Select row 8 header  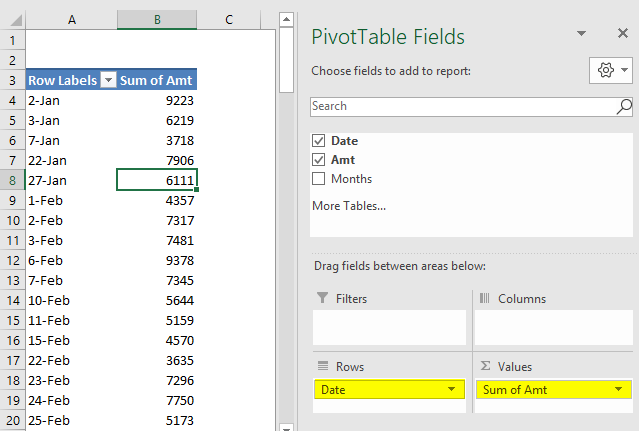click(12, 180)
